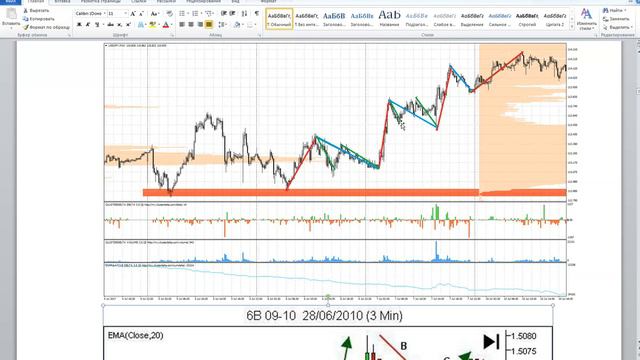This screenshot has width=640, height=360.
Task: Switch to the Ссылки tab
Action: pyautogui.click(x=139, y=2)
